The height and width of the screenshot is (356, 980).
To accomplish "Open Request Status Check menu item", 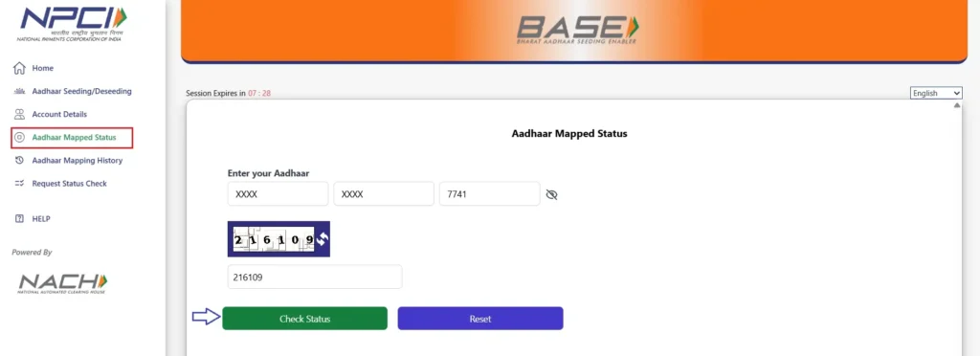I will (69, 184).
